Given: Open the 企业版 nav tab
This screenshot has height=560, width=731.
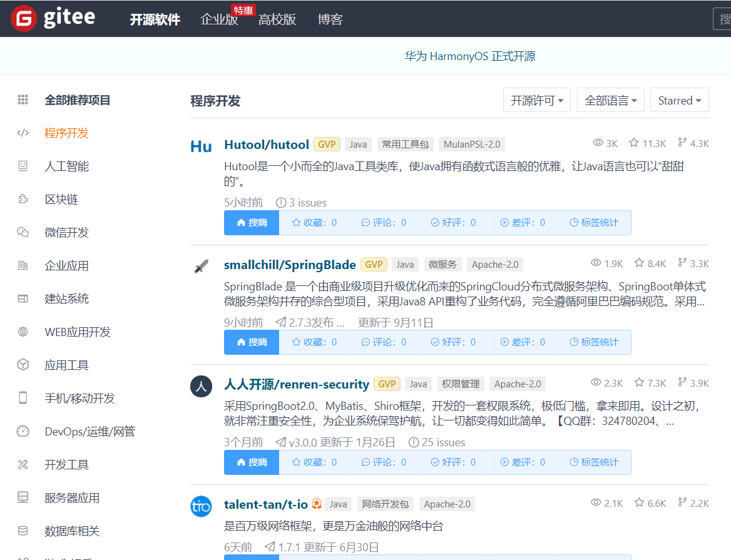Looking at the screenshot, I should pos(218,19).
